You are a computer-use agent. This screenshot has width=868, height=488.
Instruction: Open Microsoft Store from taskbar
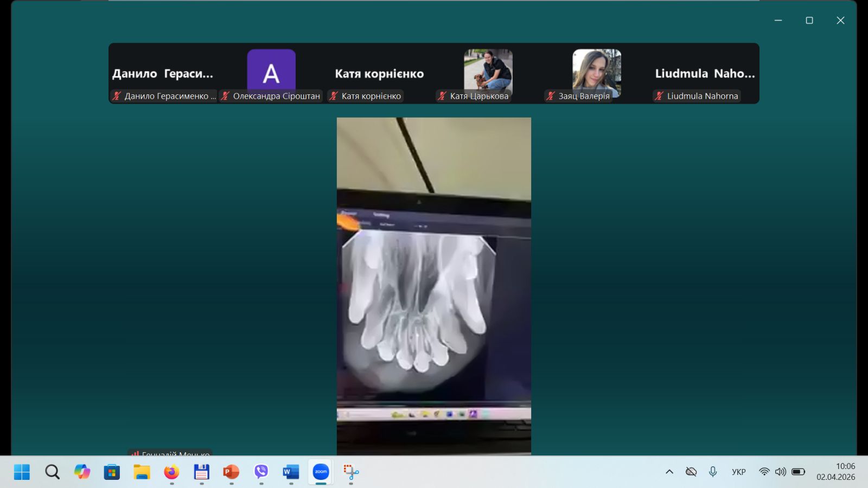click(x=112, y=472)
